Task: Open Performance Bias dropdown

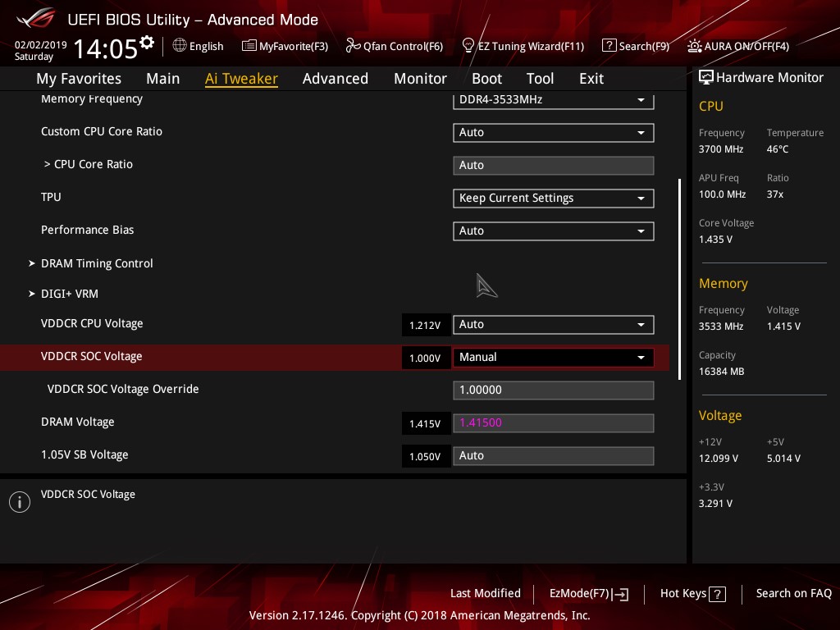Action: (x=554, y=231)
